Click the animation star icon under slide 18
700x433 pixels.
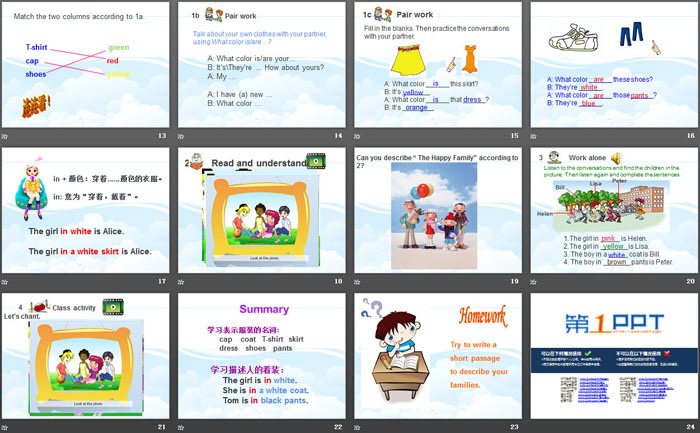coord(181,282)
